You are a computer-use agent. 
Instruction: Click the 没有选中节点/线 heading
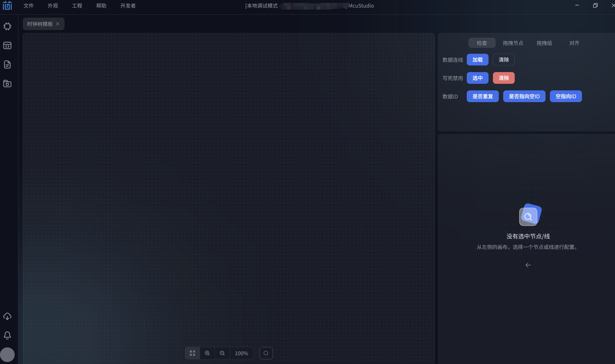(528, 236)
